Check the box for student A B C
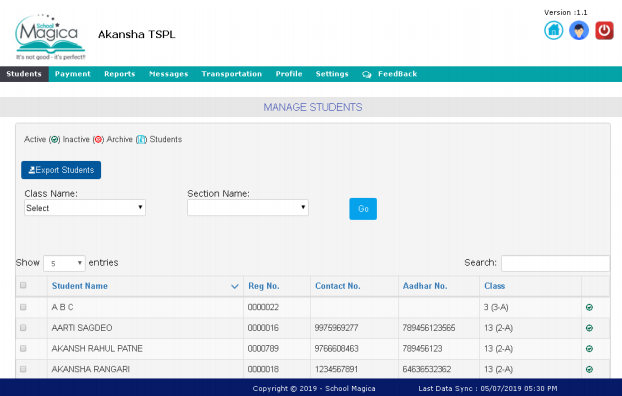622x396 pixels. pyautogui.click(x=23, y=307)
